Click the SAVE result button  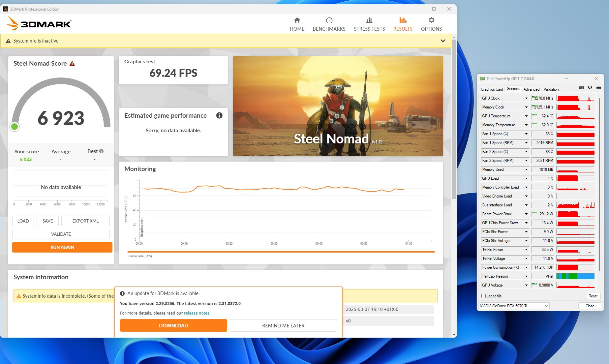pos(47,221)
